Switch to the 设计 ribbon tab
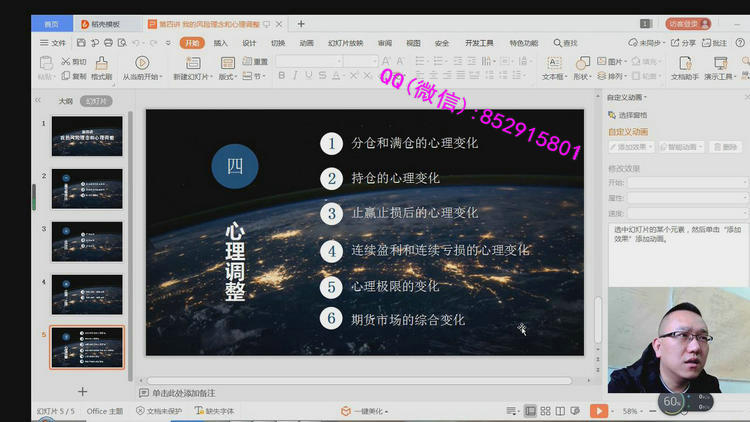Image resolution: width=750 pixels, height=422 pixels. (249, 43)
